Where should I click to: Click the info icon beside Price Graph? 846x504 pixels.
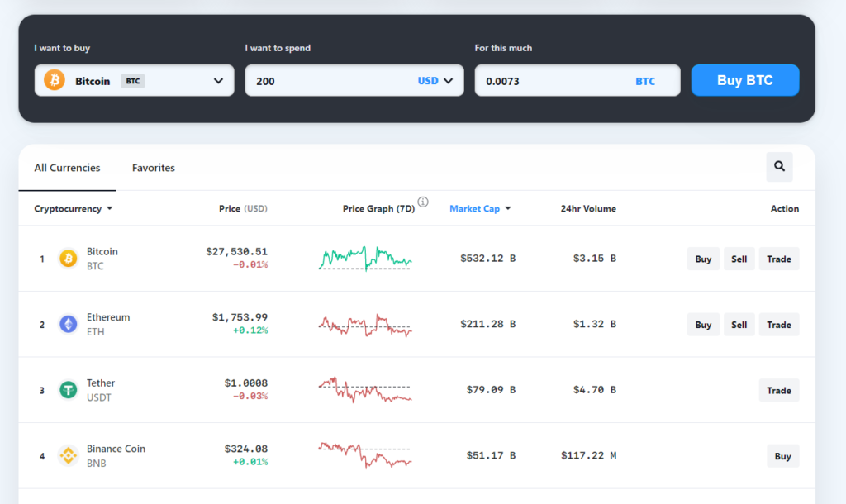coord(423,202)
